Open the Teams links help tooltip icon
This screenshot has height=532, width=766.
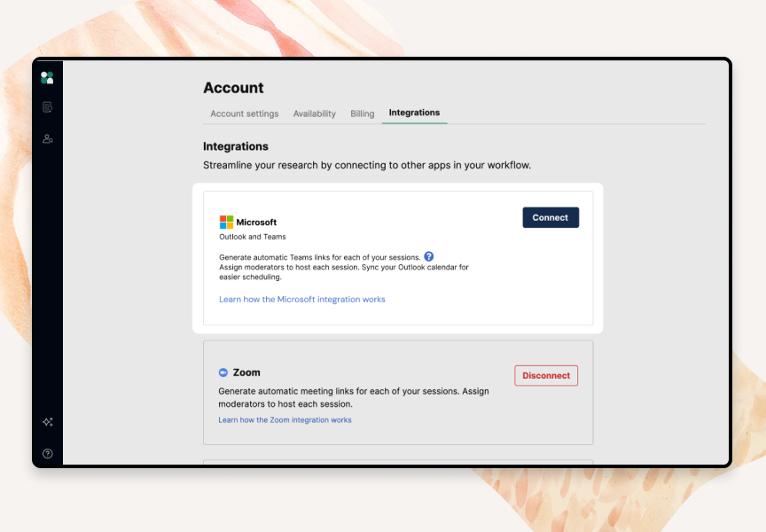429,256
